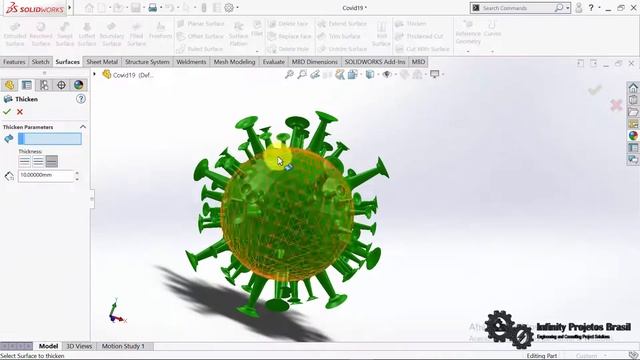Click the Knit Surface tool
This screenshot has width=640, height=360.
click(381, 34)
